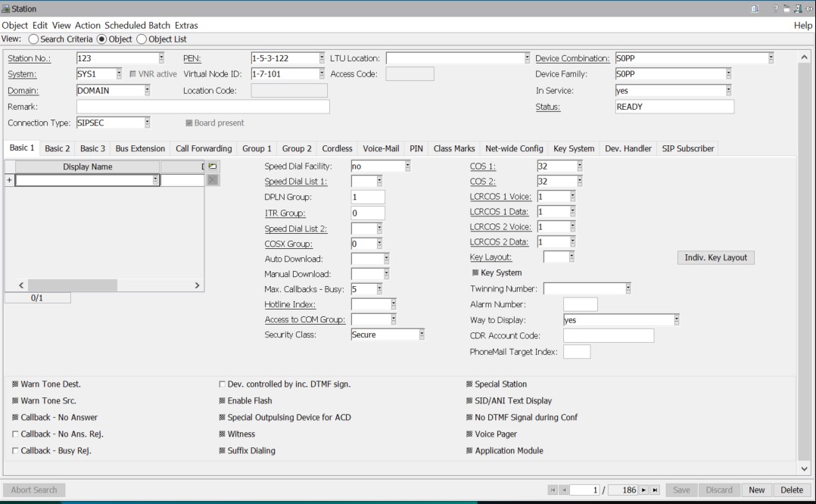Image resolution: width=816 pixels, height=504 pixels.
Task: Go to the previous object record
Action: pos(564,490)
